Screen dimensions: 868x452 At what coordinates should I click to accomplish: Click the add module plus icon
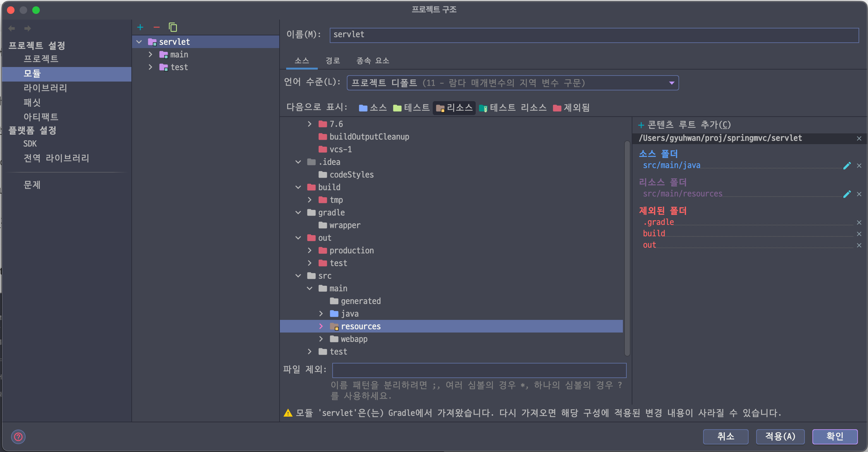click(x=140, y=27)
